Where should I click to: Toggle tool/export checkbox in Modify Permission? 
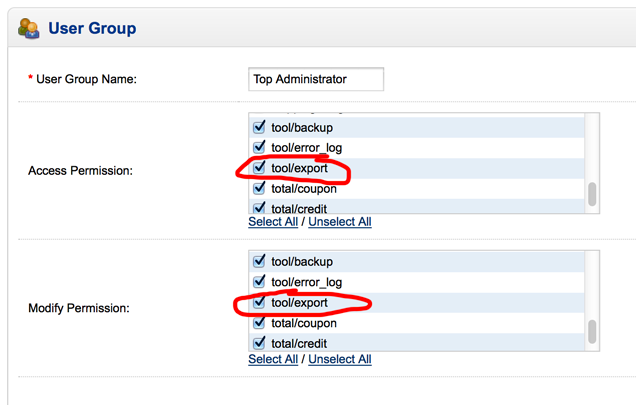click(259, 302)
